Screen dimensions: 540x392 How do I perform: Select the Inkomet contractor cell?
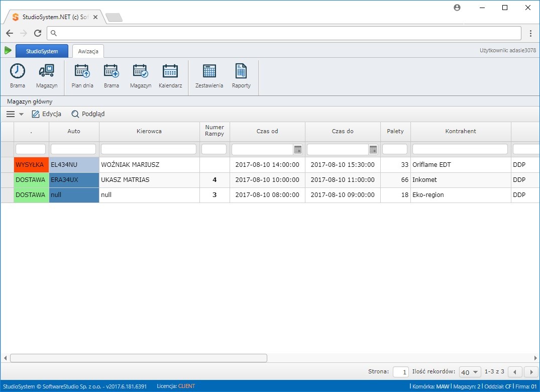(x=461, y=180)
